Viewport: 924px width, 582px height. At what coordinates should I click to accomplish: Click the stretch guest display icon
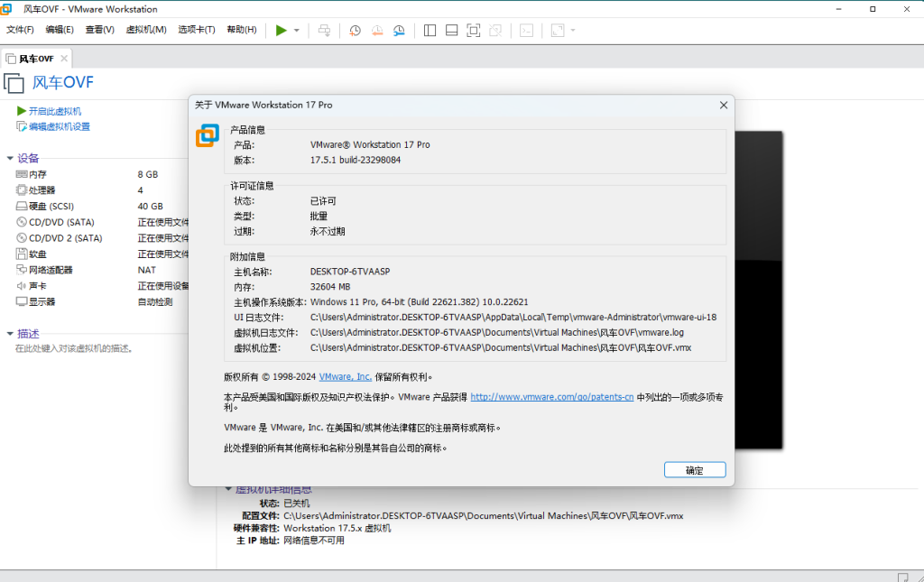click(558, 31)
